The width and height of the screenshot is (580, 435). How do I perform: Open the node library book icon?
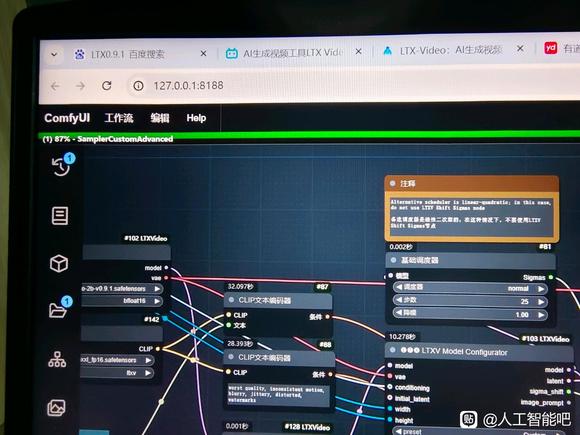click(x=60, y=216)
